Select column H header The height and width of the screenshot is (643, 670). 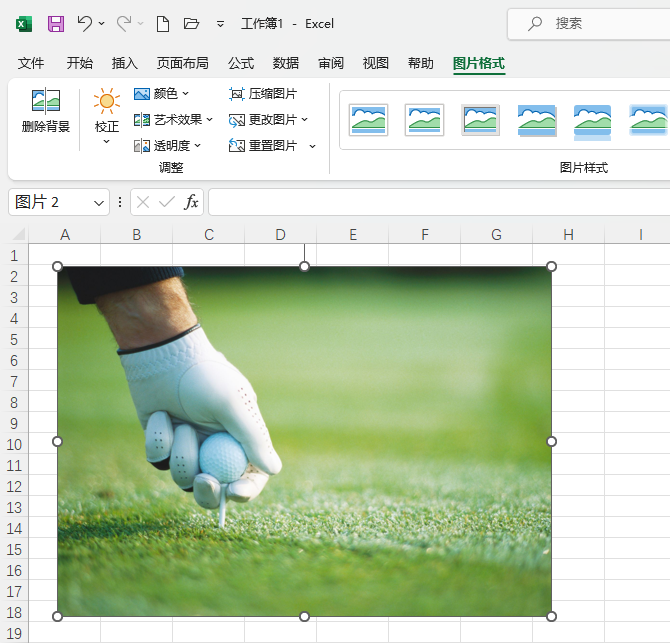point(568,235)
